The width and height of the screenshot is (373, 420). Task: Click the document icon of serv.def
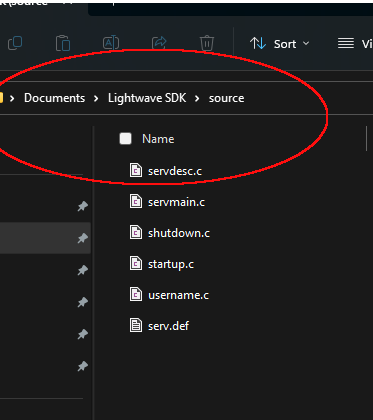pyautogui.click(x=136, y=325)
